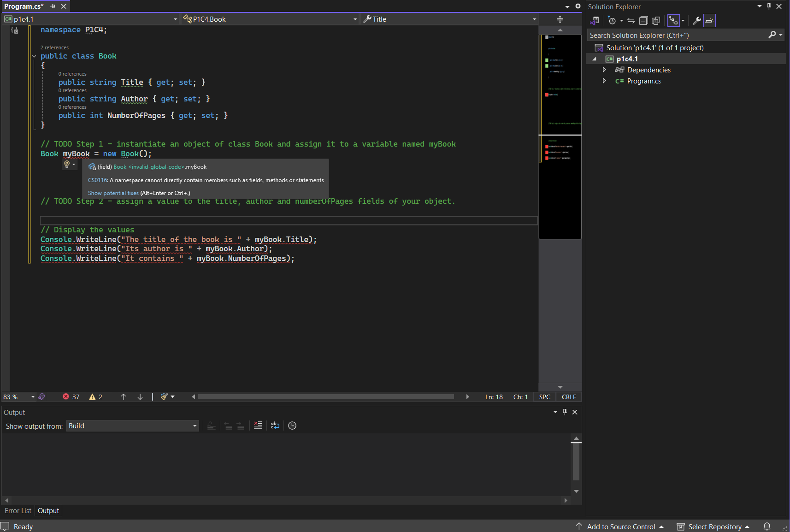The width and height of the screenshot is (790, 532).
Task: Click the editor horizontal scrollbar track
Action: 325,397
